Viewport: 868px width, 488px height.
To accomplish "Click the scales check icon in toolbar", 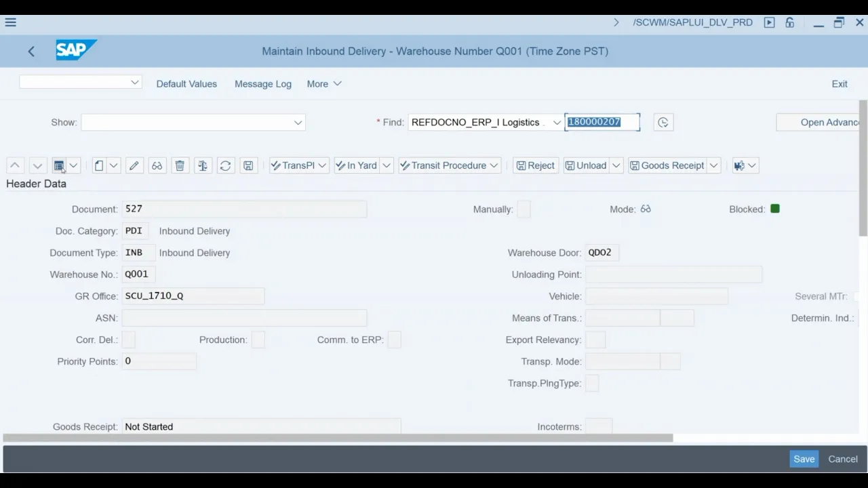I will click(203, 165).
